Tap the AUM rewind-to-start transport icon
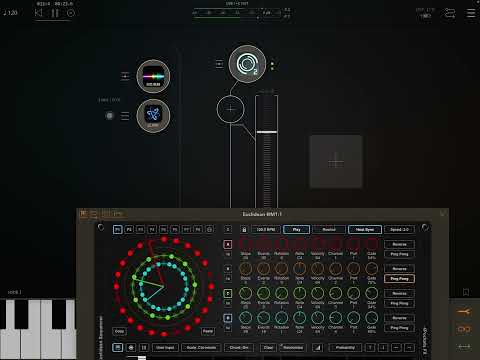This screenshot has width=480, height=360. click(39, 13)
